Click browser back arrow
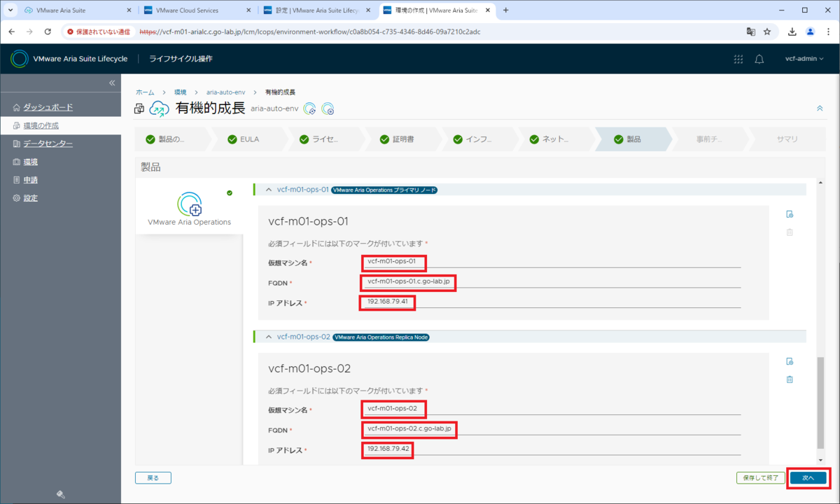The height and width of the screenshot is (504, 840). [x=10, y=31]
